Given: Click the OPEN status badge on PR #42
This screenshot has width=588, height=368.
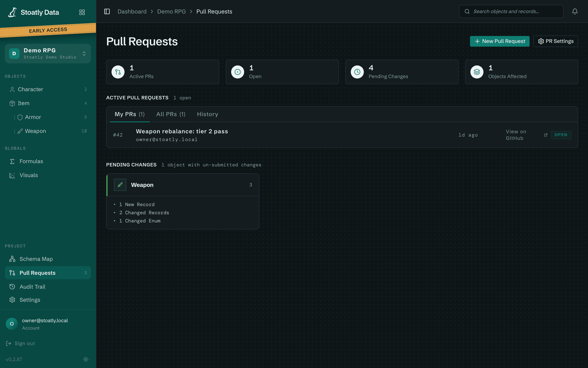Looking at the screenshot, I should click(561, 135).
